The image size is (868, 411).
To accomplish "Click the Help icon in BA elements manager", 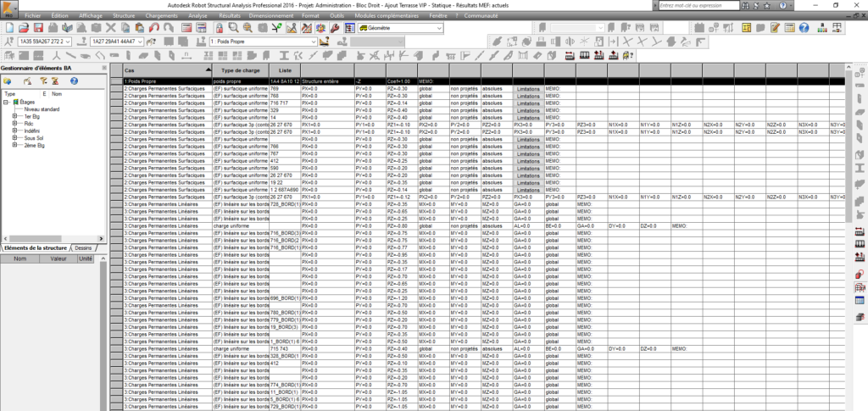I will [x=75, y=81].
